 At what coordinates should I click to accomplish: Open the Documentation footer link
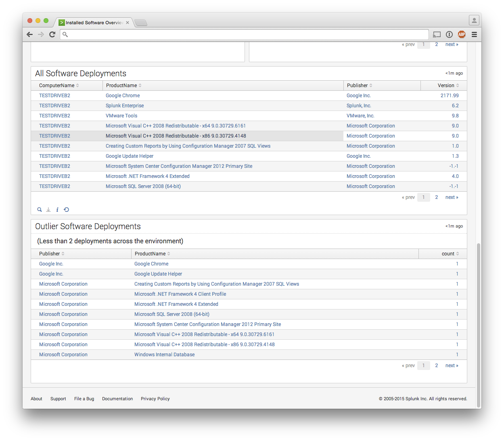click(x=117, y=399)
